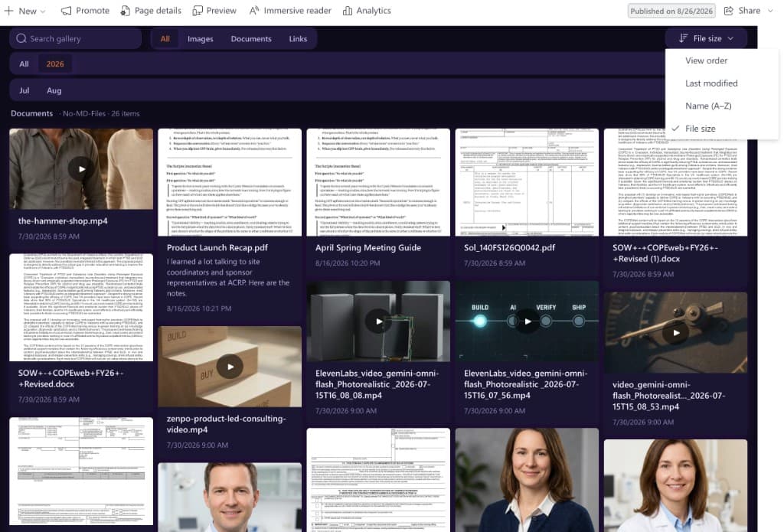This screenshot has width=784, height=532.
Task: Open Analytics chart icon
Action: tap(348, 11)
